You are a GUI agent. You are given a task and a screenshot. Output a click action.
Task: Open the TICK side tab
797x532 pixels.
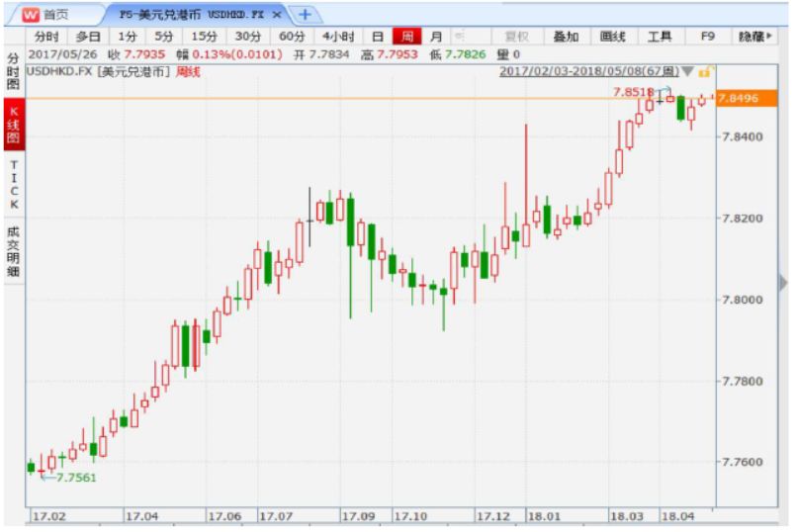tap(14, 185)
